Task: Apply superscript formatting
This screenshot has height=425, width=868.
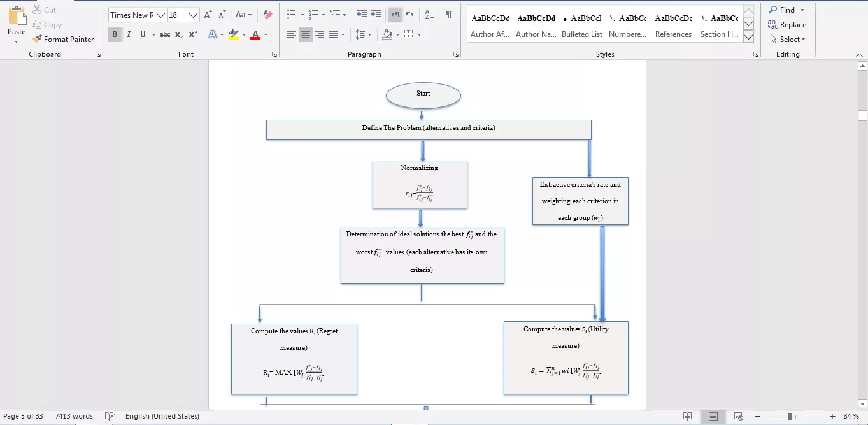Action: pyautogui.click(x=193, y=34)
